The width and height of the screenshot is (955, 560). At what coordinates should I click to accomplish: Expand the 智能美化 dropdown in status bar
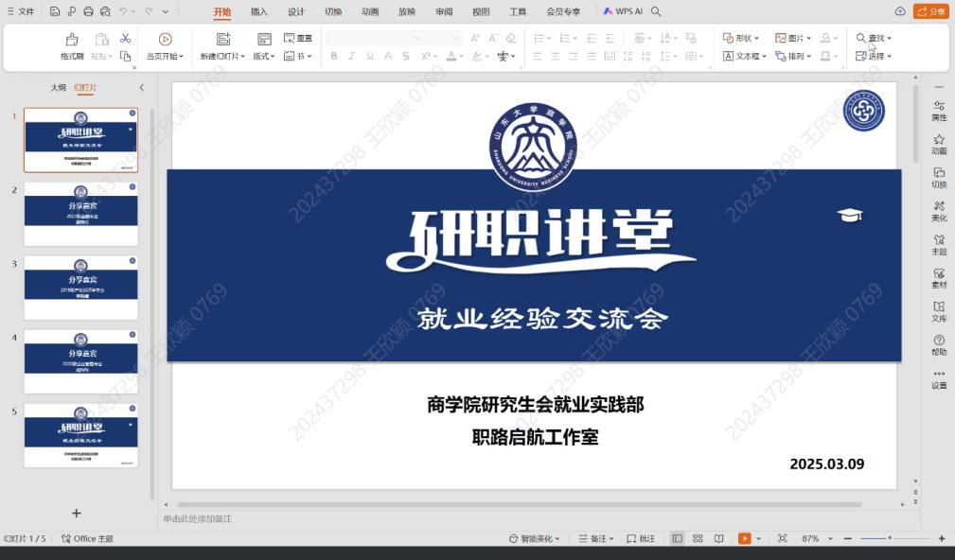tap(535, 538)
